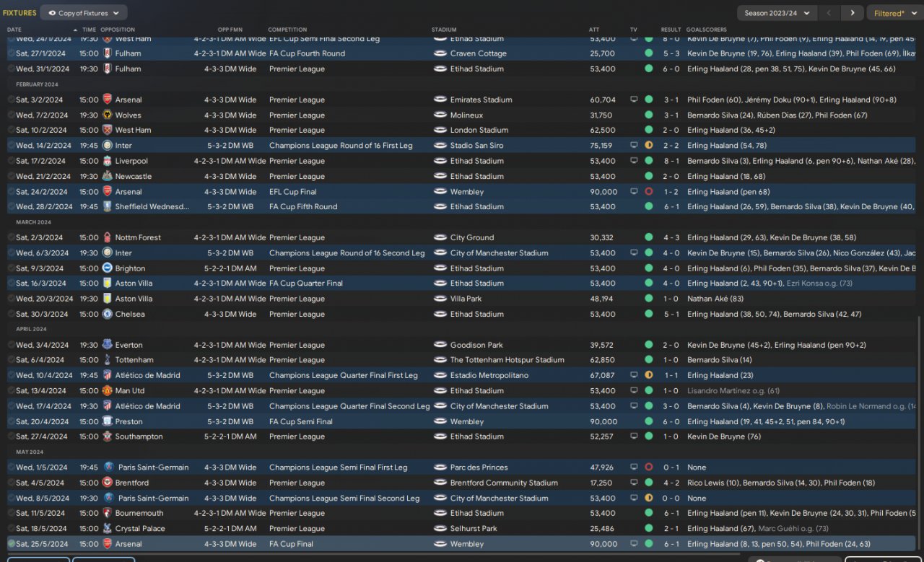Sort by the ATT attendance column header
Viewport: 924px width, 562px height.
coord(594,30)
